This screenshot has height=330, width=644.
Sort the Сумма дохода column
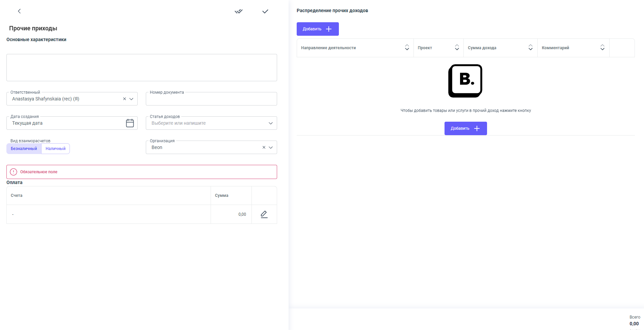(x=530, y=48)
